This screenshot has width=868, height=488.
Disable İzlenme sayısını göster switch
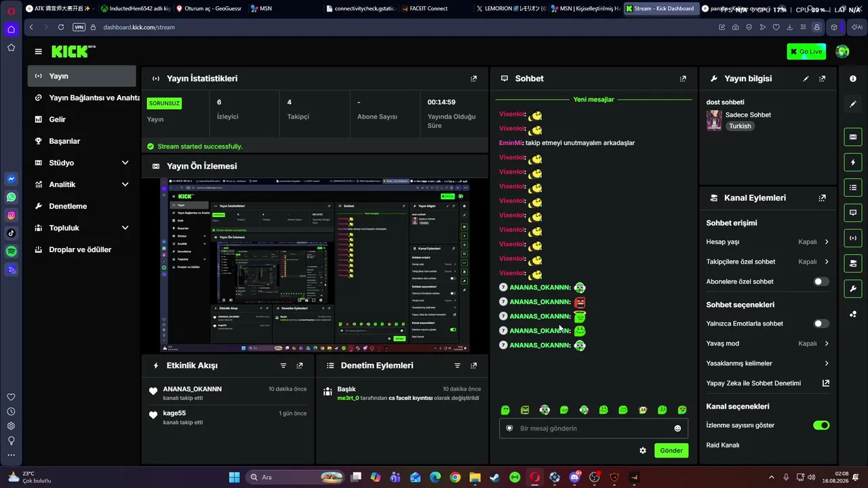coord(821,425)
